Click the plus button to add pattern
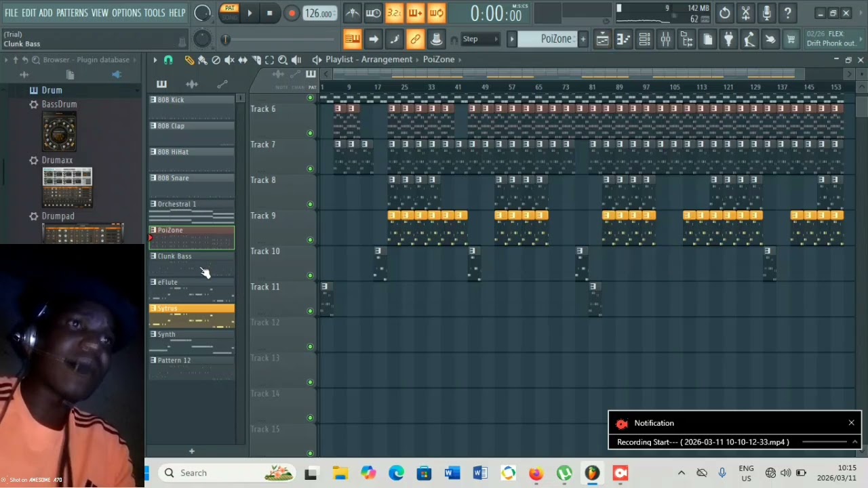This screenshot has width=868, height=488. 583,39
